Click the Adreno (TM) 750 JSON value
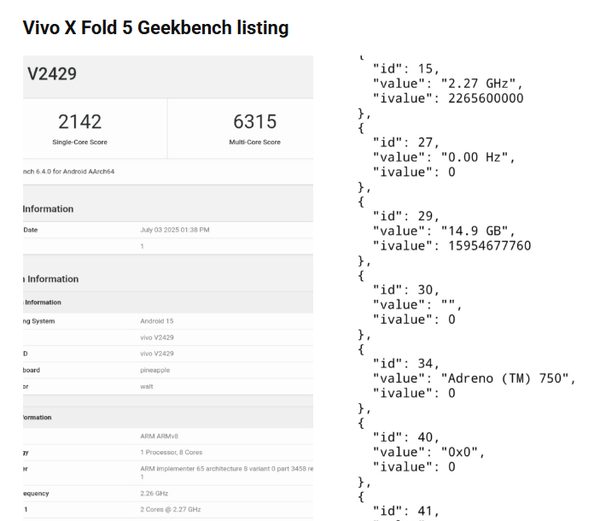600x521 pixels. tap(504, 378)
